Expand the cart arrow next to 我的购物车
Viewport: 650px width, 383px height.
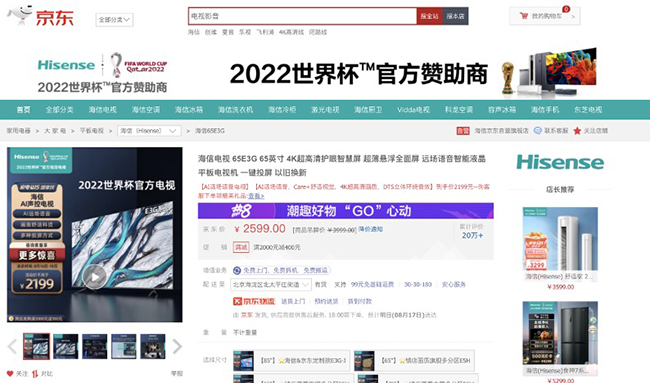[573, 17]
